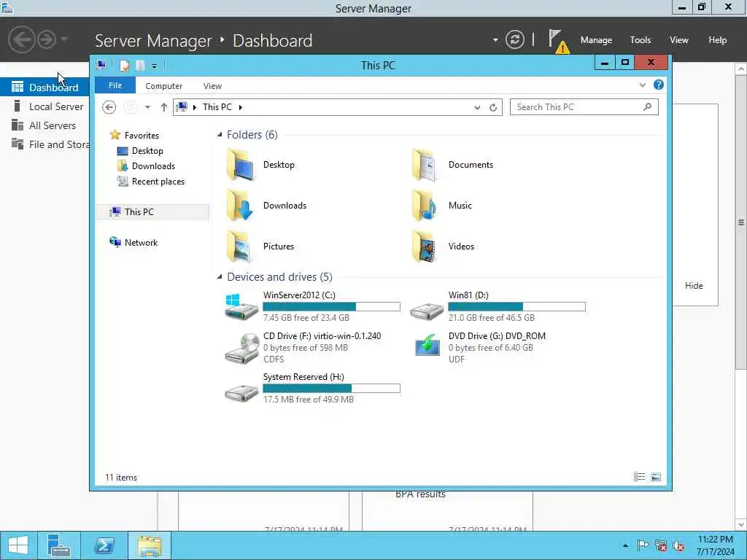Open the Music folder icon
The height and width of the screenshot is (560, 747).
point(424,206)
